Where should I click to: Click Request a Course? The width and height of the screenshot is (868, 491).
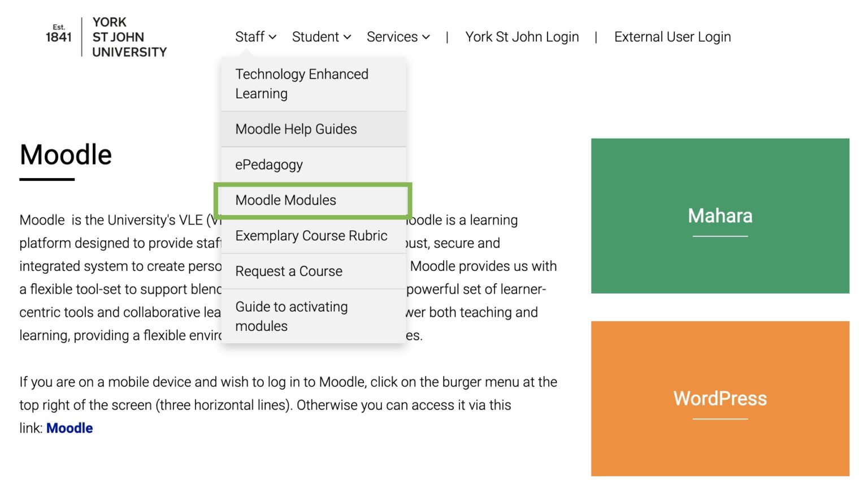pyautogui.click(x=289, y=271)
